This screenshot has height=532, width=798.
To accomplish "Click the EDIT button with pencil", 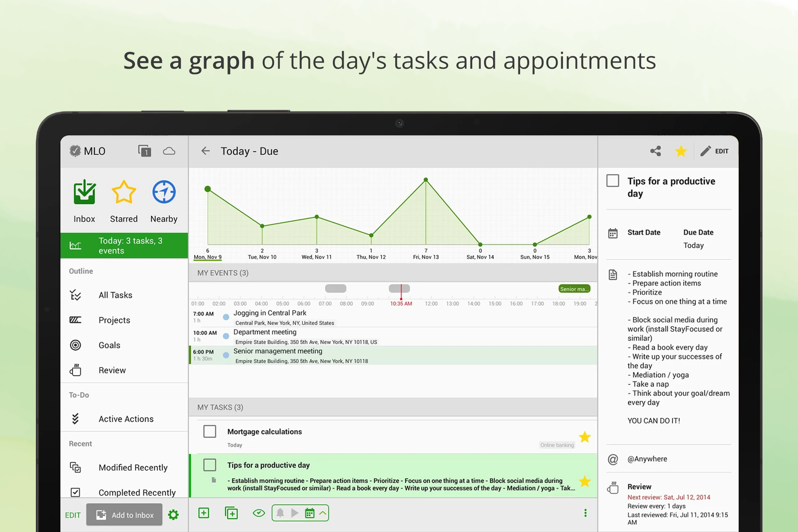I will (715, 151).
